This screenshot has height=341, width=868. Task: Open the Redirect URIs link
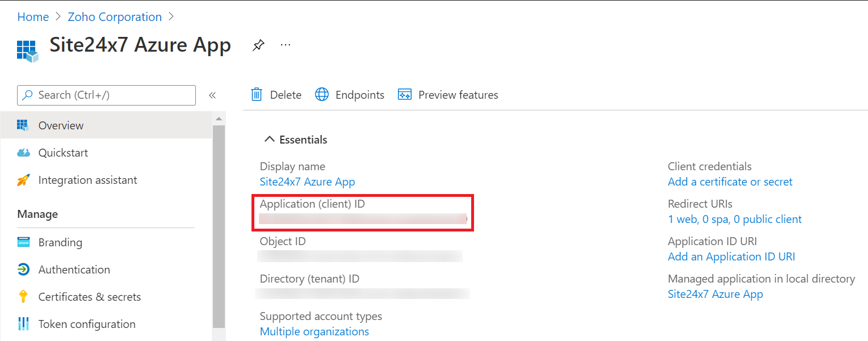point(735,219)
